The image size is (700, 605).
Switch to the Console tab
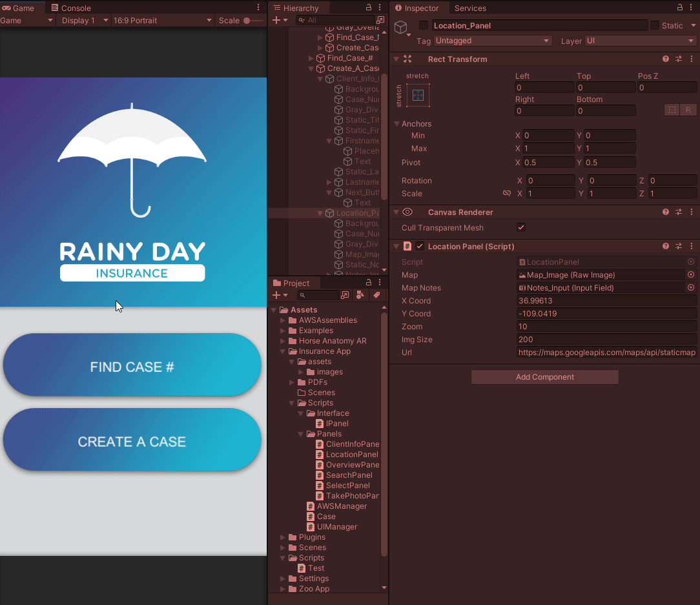tap(71, 8)
